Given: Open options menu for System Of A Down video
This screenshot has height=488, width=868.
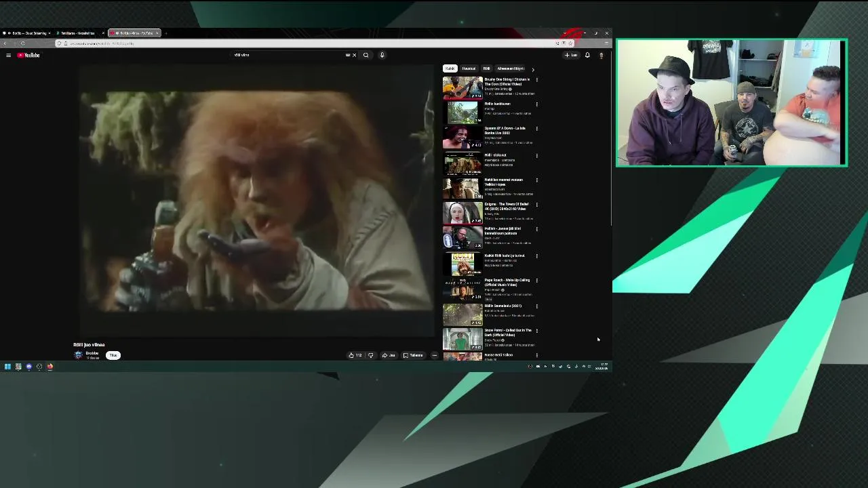Looking at the screenshot, I should tap(536, 129).
